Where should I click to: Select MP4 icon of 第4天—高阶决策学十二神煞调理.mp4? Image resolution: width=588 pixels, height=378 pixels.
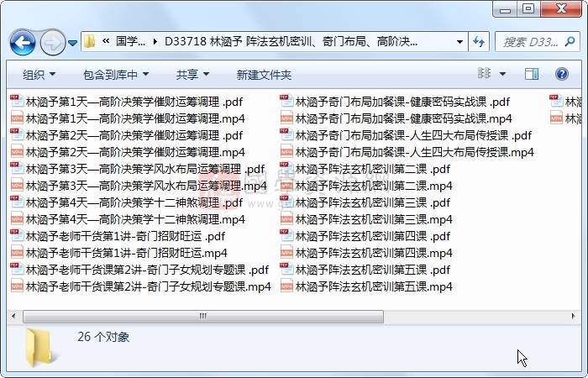18,219
